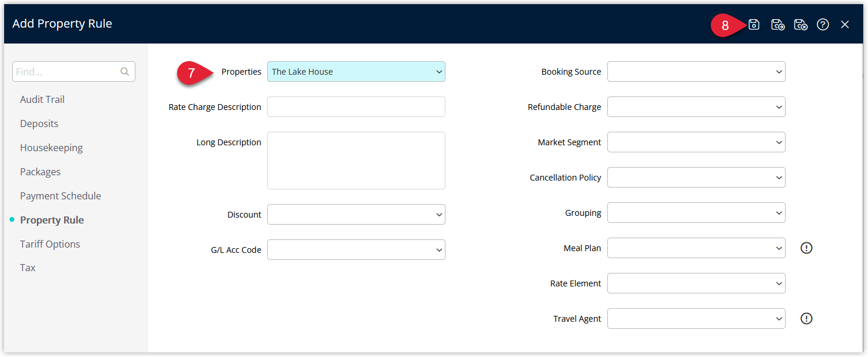
Task: Select Property Rule in sidebar
Action: click(52, 220)
